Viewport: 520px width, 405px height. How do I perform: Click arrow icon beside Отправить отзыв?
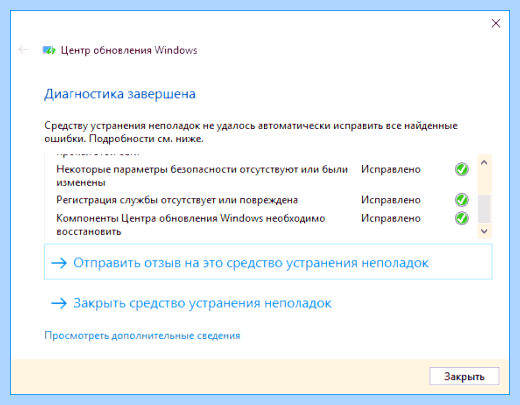(59, 263)
